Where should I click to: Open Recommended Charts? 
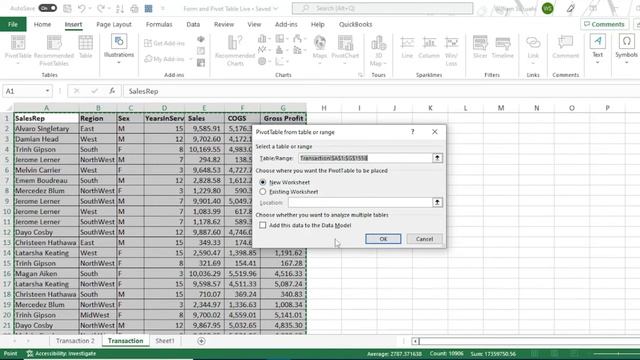(235, 51)
